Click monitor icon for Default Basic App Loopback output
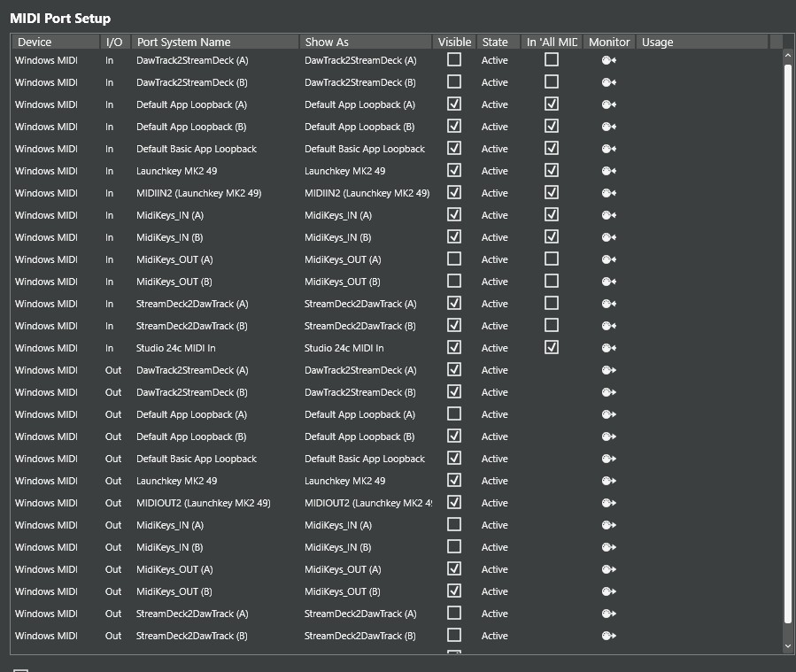The height and width of the screenshot is (672, 796). [x=608, y=459]
